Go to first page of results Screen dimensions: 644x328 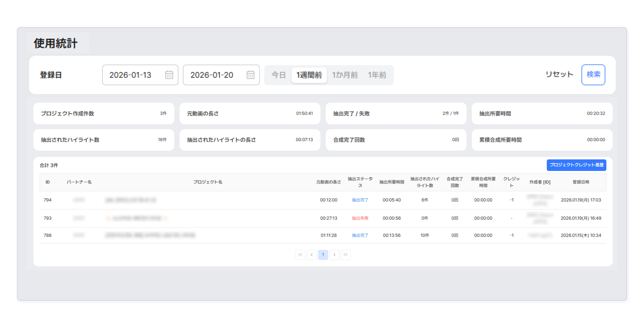pos(300,254)
